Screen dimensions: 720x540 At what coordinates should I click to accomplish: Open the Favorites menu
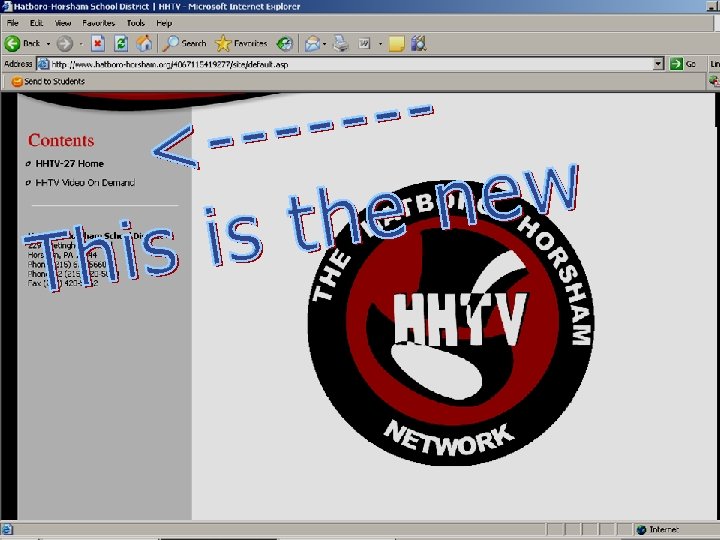click(x=99, y=23)
